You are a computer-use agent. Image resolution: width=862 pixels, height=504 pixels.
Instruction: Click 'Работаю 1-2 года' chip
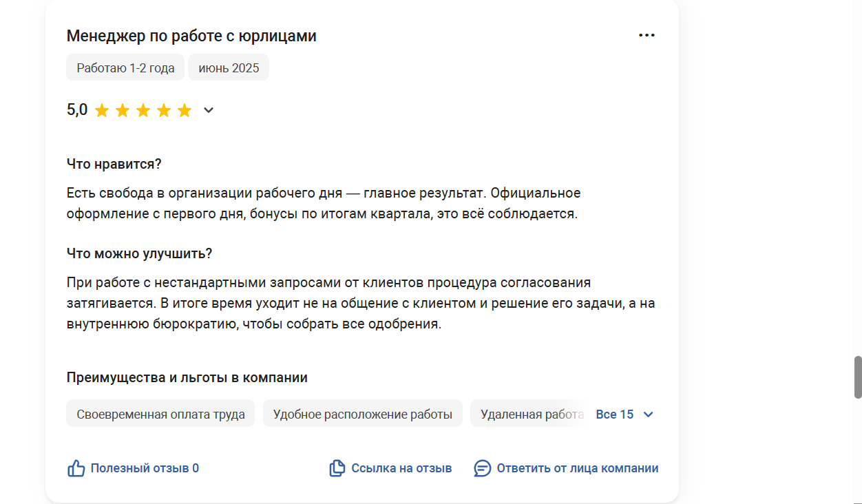(x=125, y=67)
